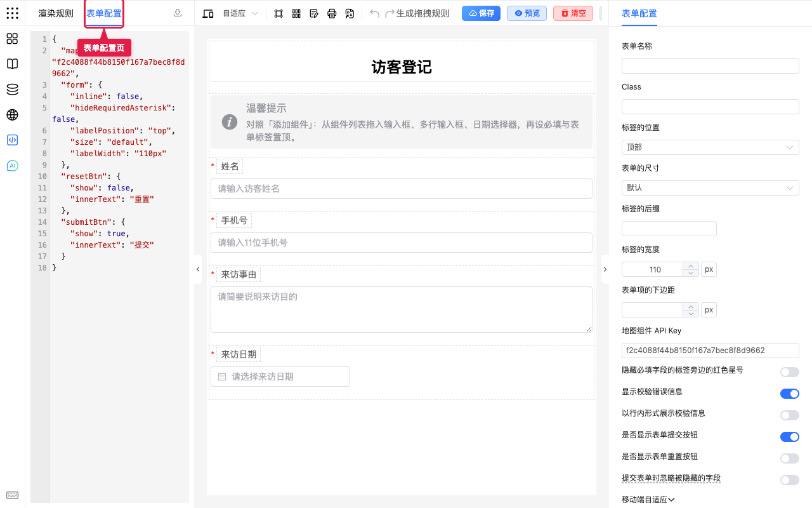Decrease the 表单项的下边距 value with the down arrow
812x508 pixels.
click(691, 314)
